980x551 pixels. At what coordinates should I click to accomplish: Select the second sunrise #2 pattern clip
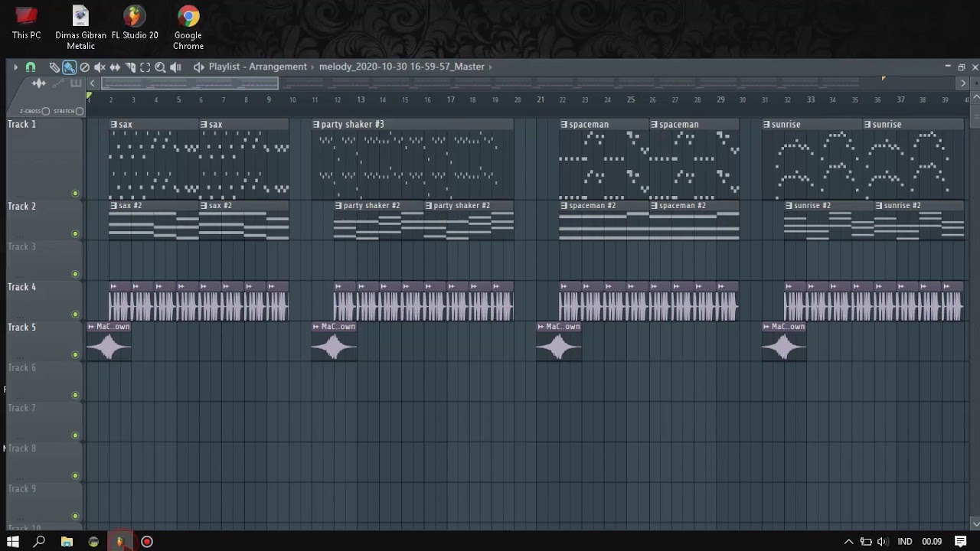coord(920,220)
